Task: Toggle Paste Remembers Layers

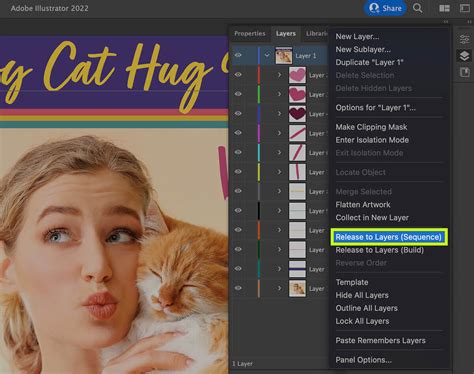Action: (x=380, y=341)
